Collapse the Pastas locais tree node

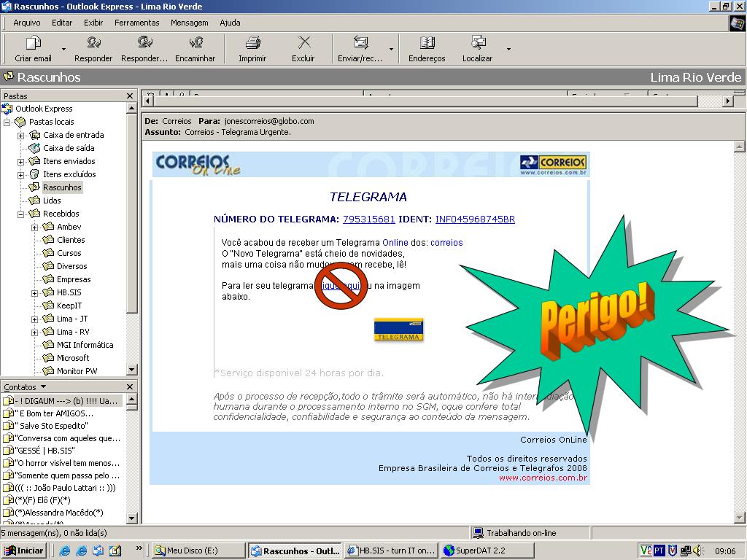point(7,122)
